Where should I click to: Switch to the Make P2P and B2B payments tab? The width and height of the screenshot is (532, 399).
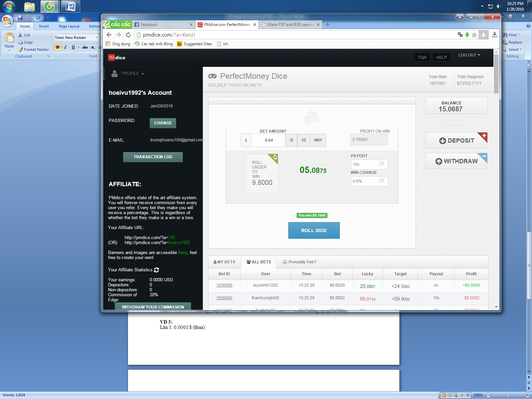[291, 25]
